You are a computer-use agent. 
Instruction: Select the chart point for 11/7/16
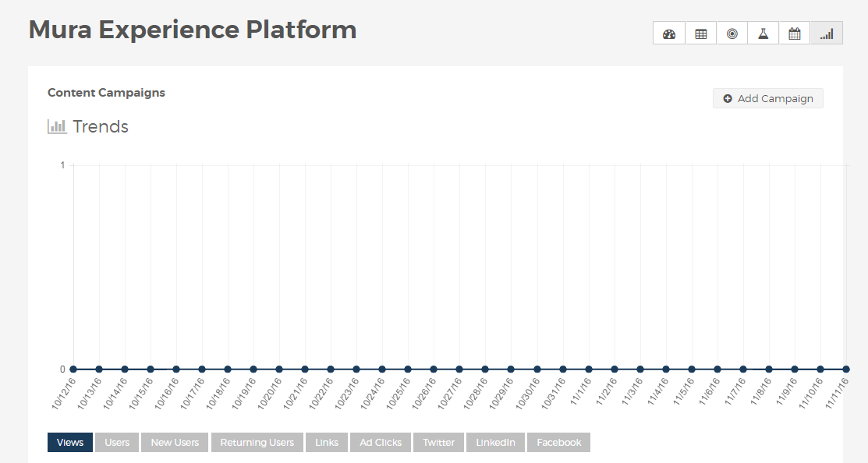point(743,369)
